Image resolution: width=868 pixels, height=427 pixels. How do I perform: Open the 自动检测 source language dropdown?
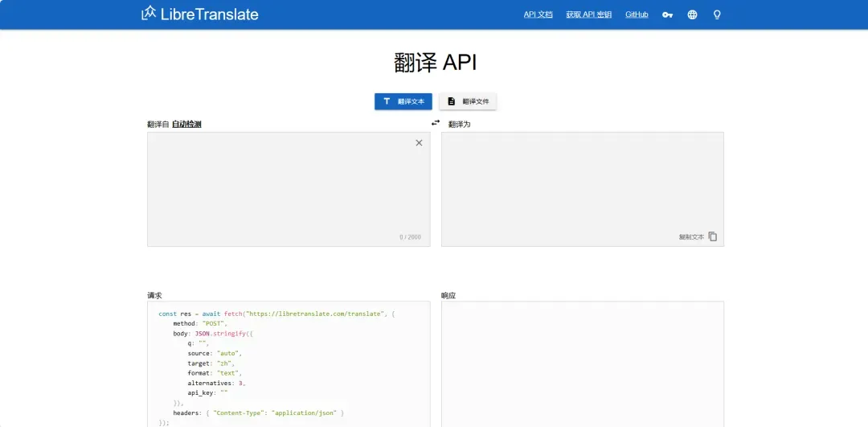(x=186, y=125)
